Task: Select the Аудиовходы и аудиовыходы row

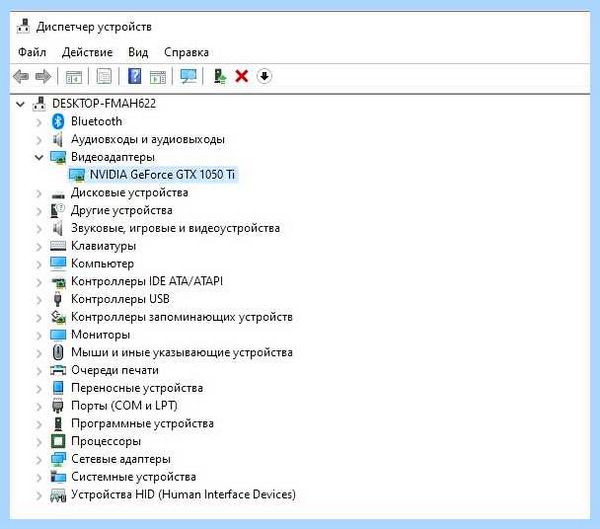Action: [x=148, y=139]
